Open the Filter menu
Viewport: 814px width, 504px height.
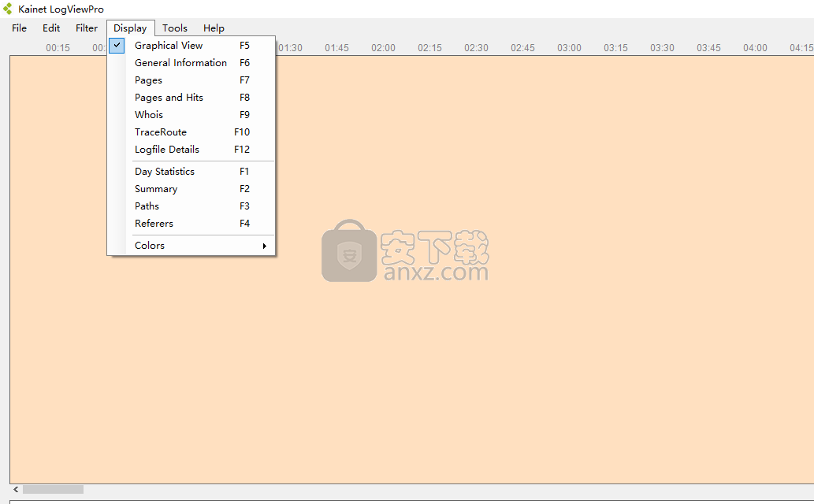pos(86,28)
